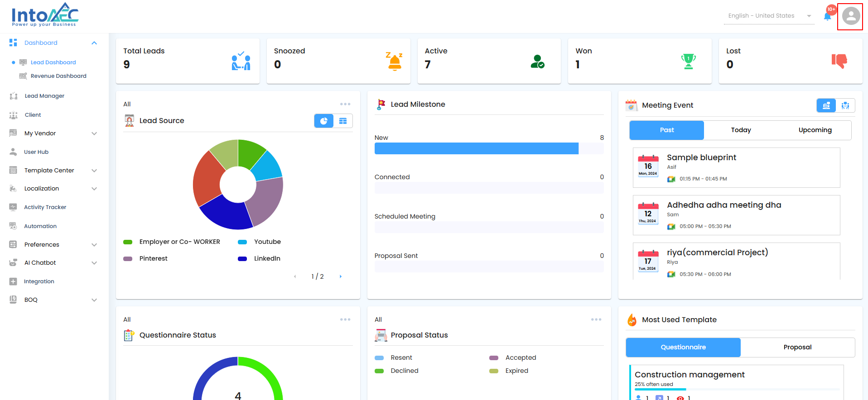Open the Adhedha adha meeting dha event
868x400 pixels.
click(737, 215)
